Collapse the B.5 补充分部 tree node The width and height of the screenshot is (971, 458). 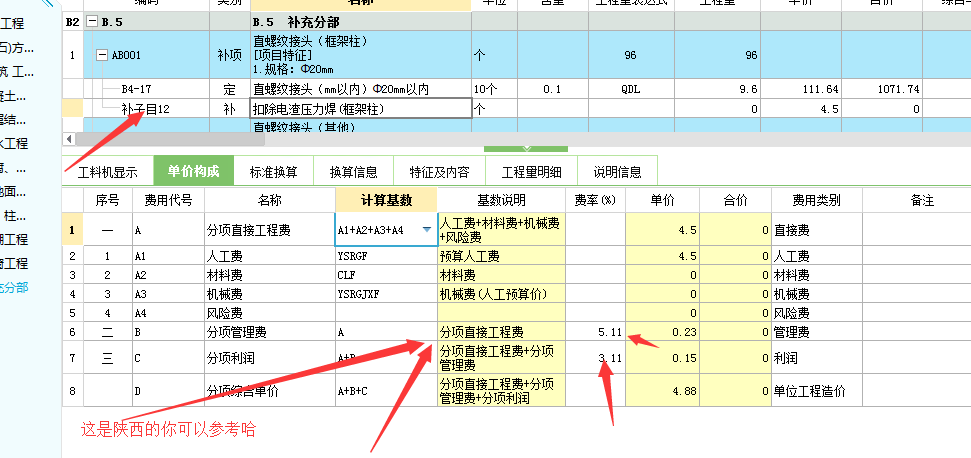point(92,22)
